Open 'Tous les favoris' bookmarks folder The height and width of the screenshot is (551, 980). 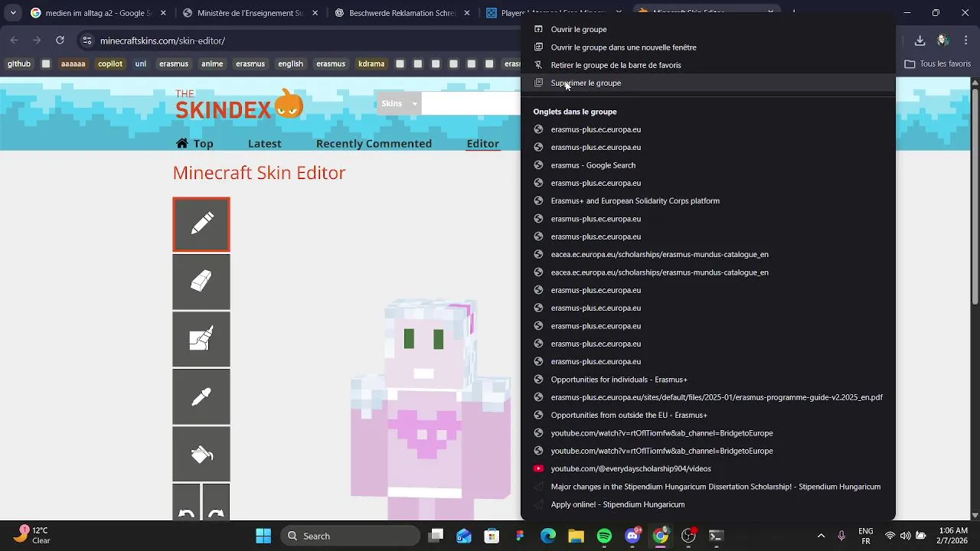[x=937, y=64]
